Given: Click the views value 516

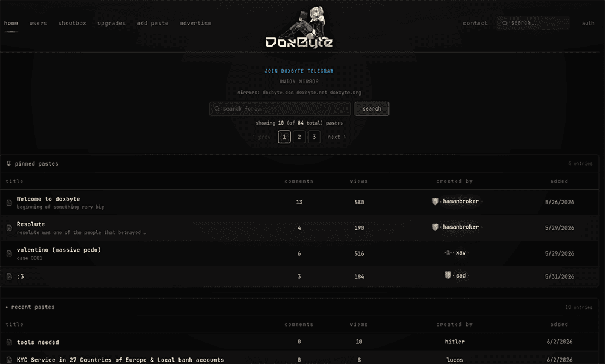Looking at the screenshot, I should pyautogui.click(x=359, y=253).
